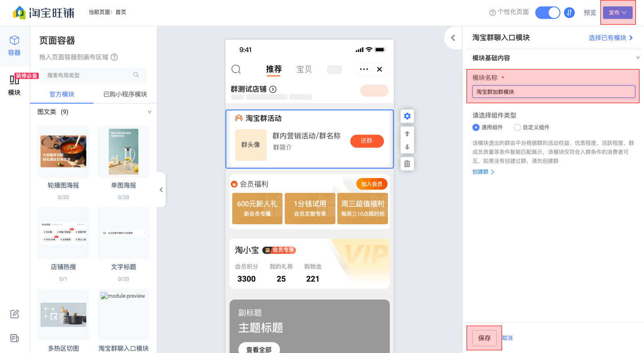
Task: Delete module with trash icon
Action: [x=407, y=164]
